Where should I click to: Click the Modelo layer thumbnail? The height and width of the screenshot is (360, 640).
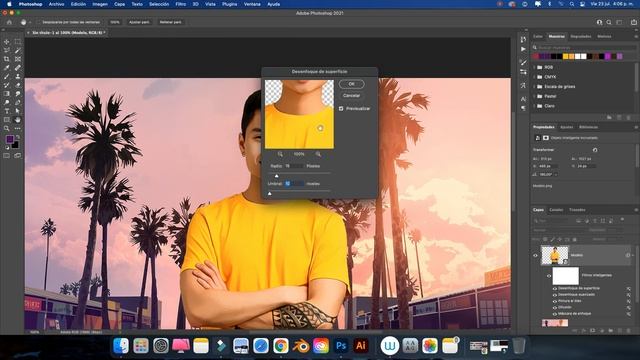pos(554,255)
